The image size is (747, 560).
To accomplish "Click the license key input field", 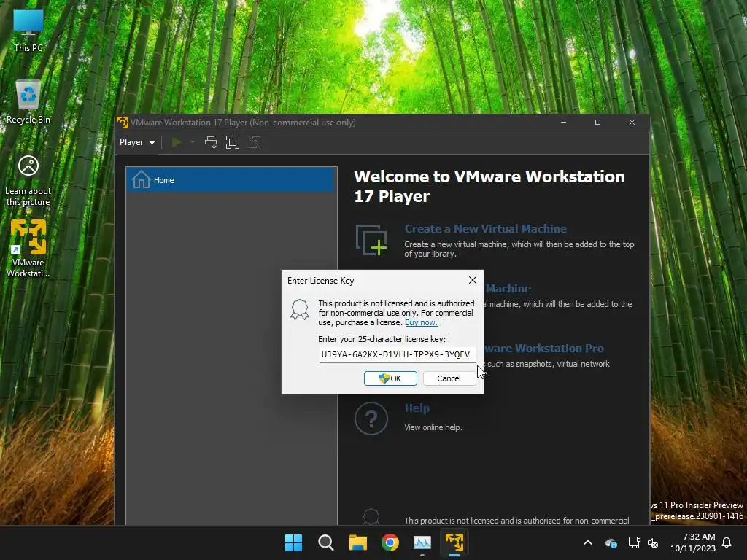I will [x=397, y=354].
